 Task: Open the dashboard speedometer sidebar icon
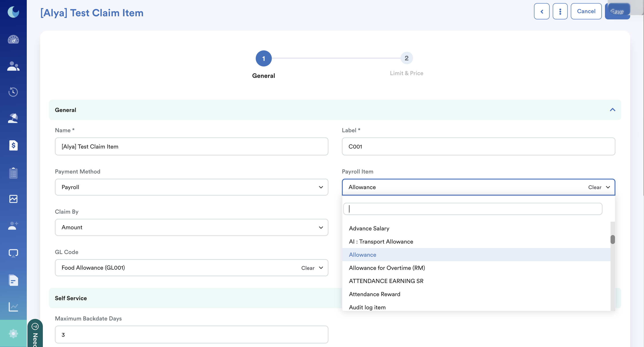pos(13,39)
